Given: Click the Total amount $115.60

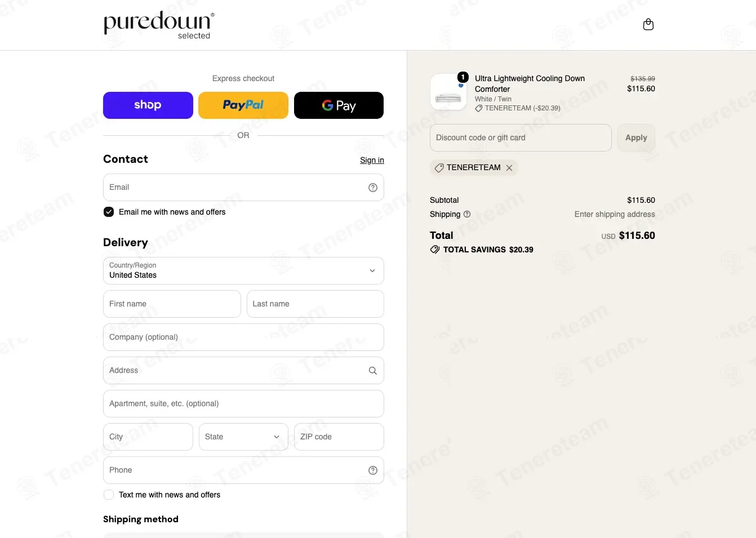Looking at the screenshot, I should [637, 235].
